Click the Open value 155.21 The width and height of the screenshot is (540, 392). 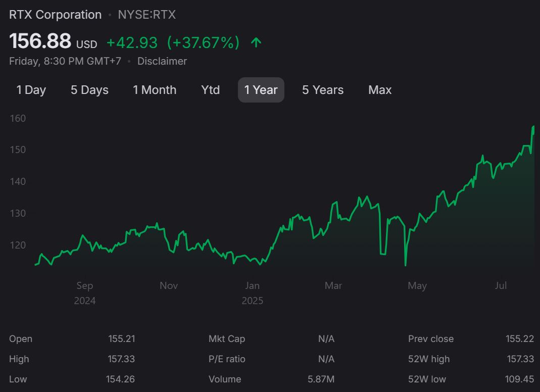(122, 338)
